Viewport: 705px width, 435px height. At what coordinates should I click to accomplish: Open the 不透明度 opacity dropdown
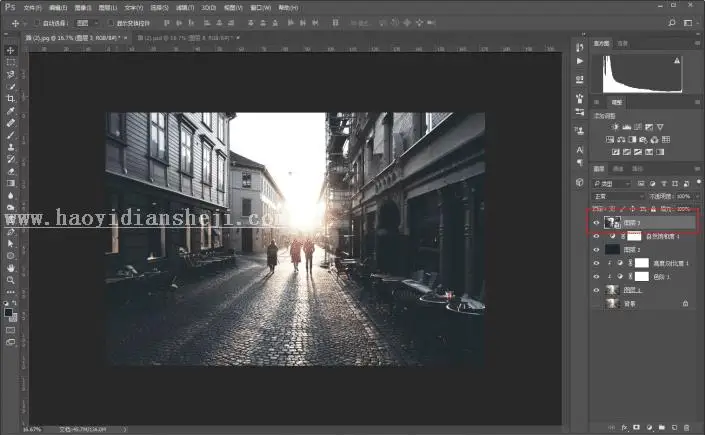(x=697, y=197)
